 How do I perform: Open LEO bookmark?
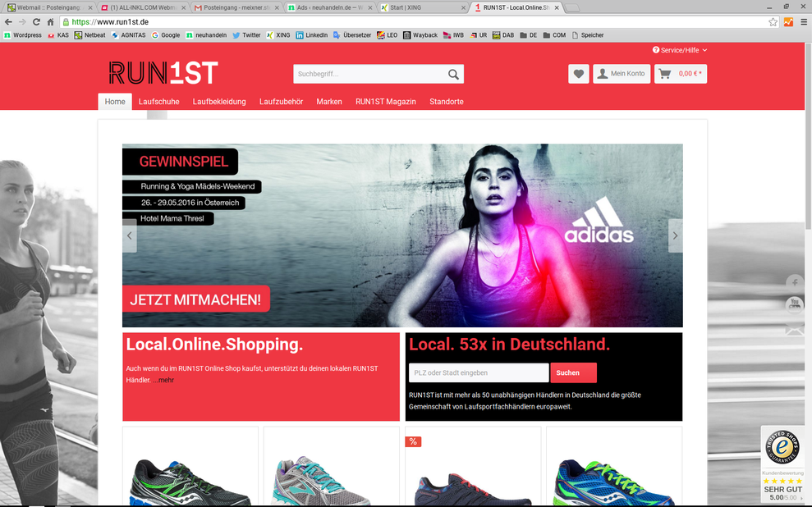click(388, 35)
